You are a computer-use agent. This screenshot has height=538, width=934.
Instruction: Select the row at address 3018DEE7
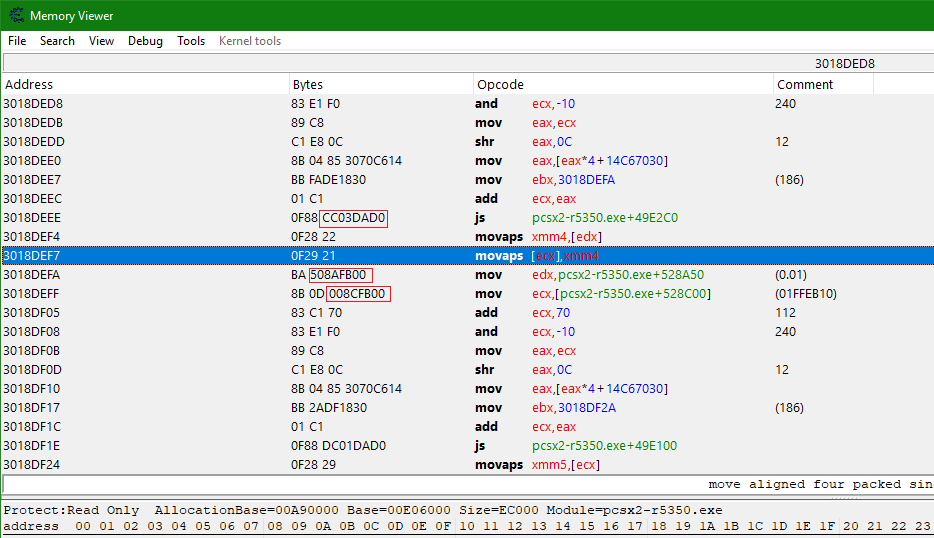468,180
